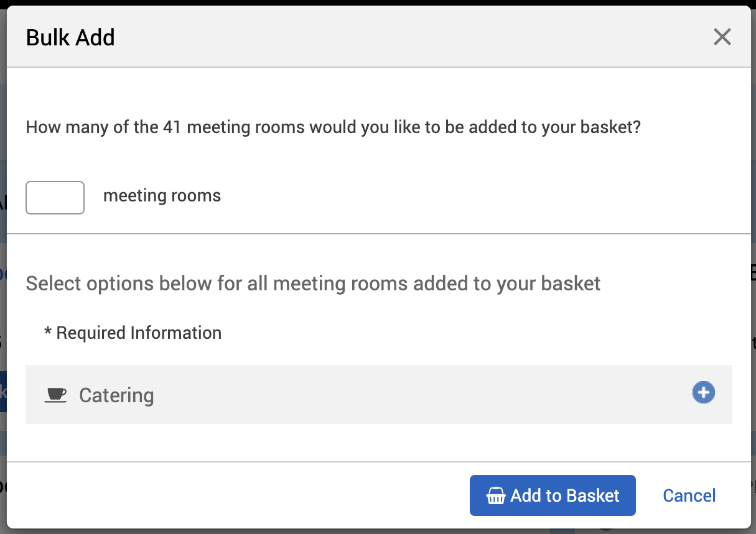Click the dark backdrop above the dialog
This screenshot has height=534, width=756.
[373, 2]
